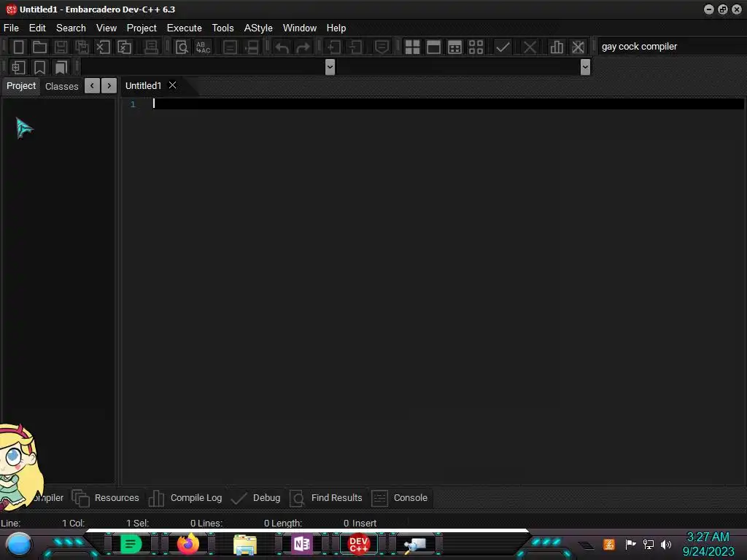Click the Profile Analysis chart icon

click(x=557, y=47)
